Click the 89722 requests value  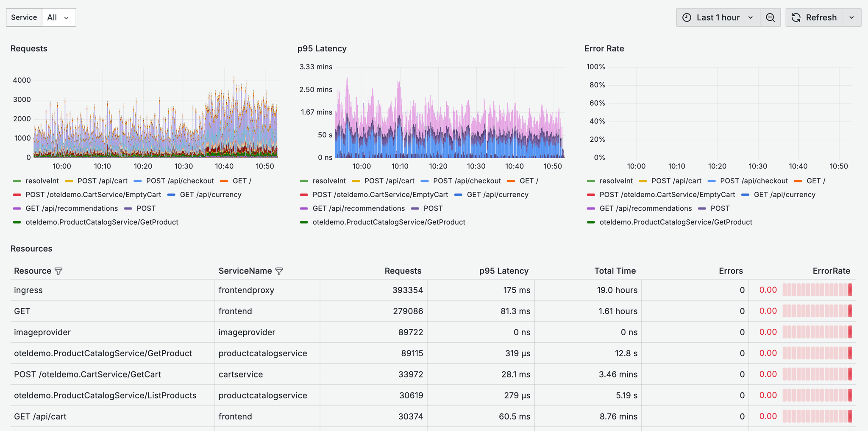point(411,332)
